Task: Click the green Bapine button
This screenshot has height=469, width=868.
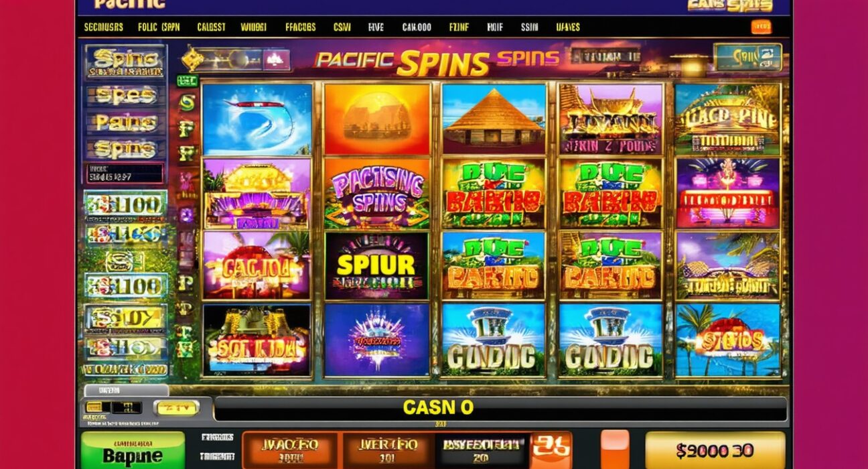Action: [133, 450]
